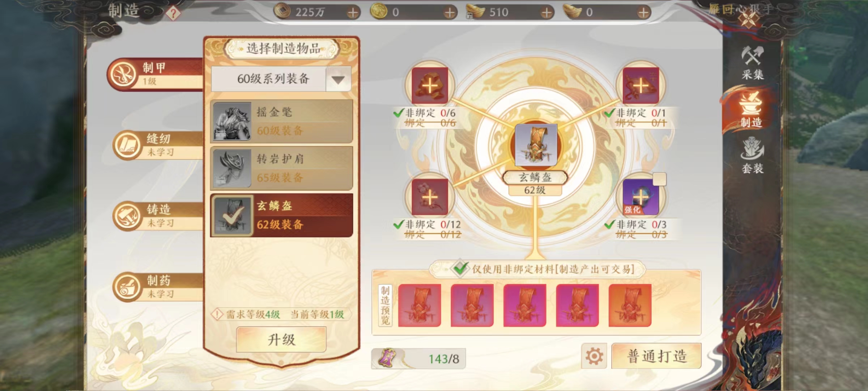Open the gear settings beside 普通打造
This screenshot has height=391, width=868.
[x=594, y=356]
